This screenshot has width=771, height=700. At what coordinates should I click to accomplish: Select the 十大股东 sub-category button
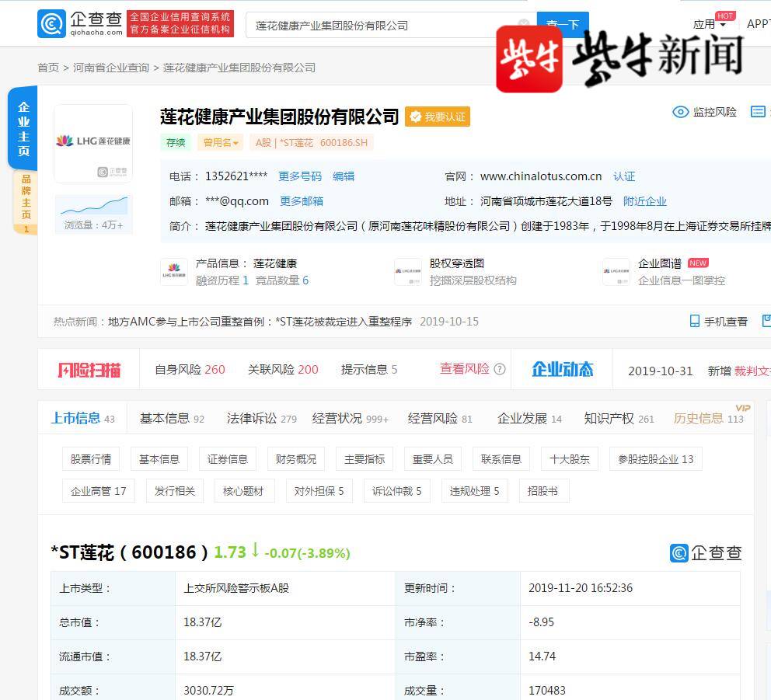point(569,459)
